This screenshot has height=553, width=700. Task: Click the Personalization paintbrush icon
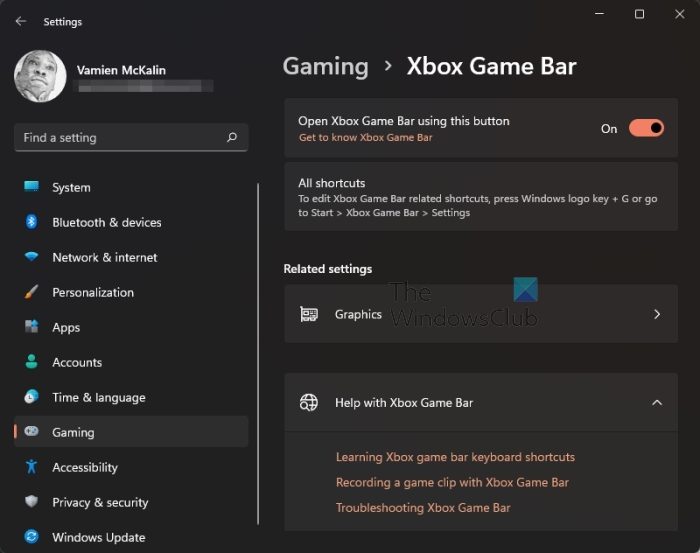pos(31,291)
